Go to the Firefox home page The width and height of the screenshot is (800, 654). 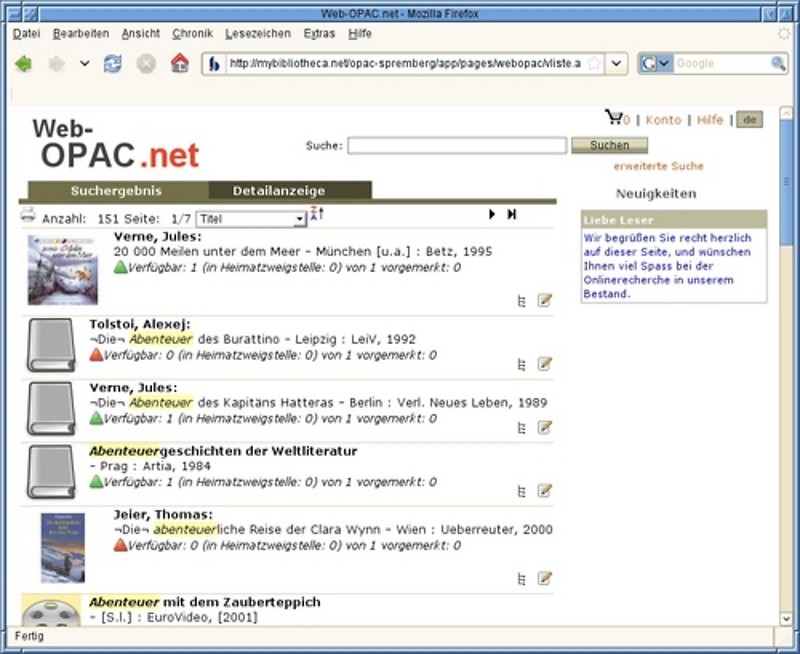pos(180,63)
